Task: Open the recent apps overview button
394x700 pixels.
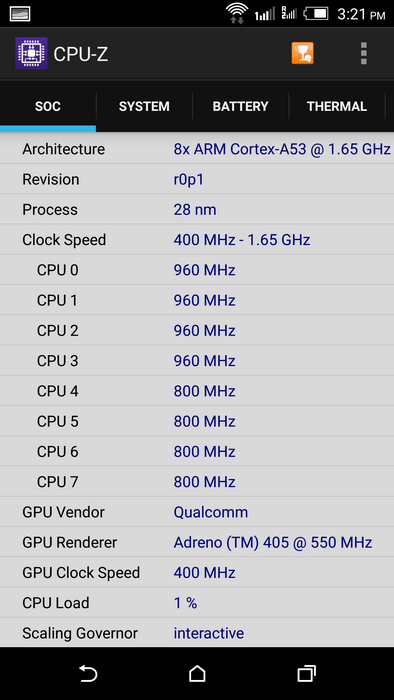Action: click(307, 673)
